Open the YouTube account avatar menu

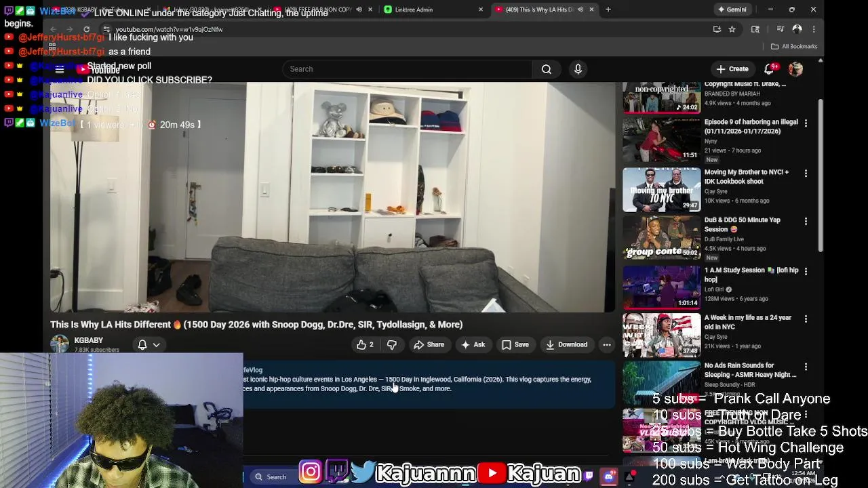click(795, 69)
